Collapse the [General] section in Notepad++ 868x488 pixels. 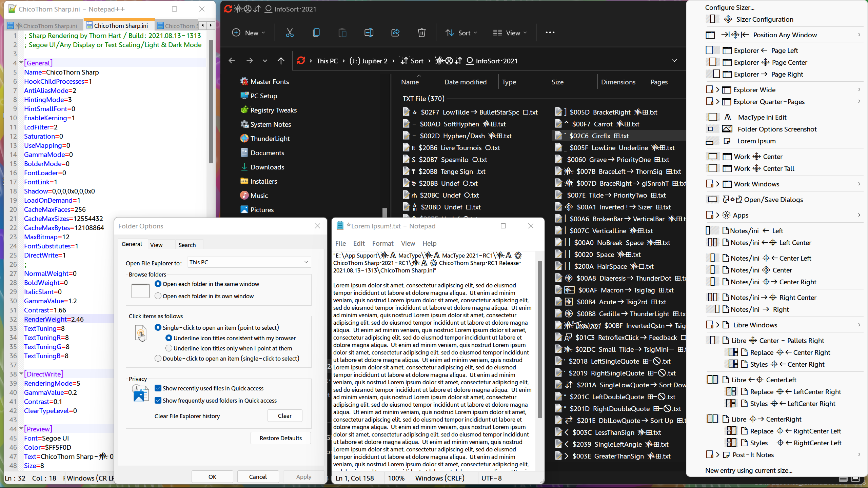point(21,62)
